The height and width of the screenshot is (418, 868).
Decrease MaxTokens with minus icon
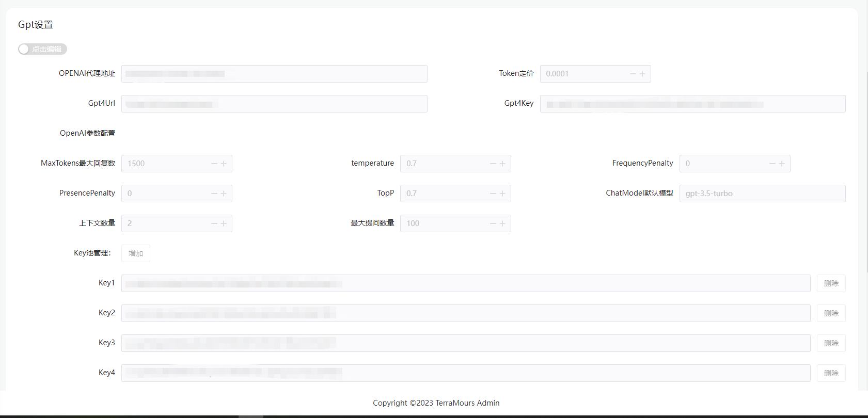click(214, 164)
